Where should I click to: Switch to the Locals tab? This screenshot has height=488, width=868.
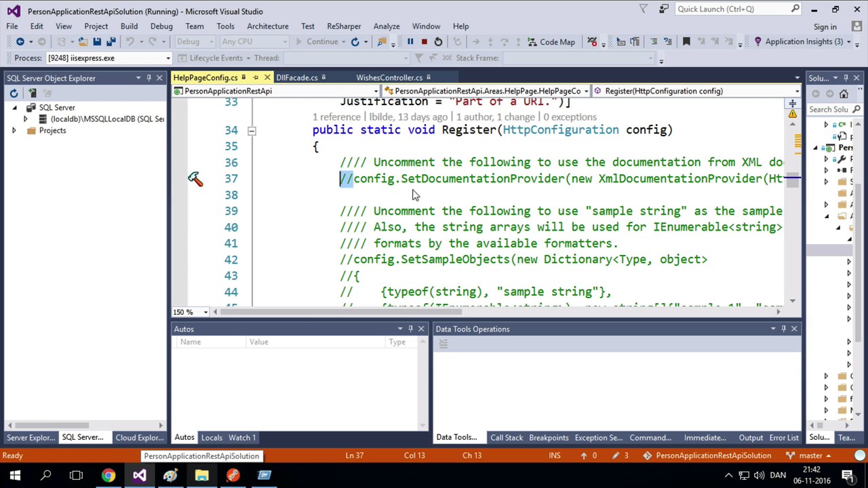coord(212,438)
